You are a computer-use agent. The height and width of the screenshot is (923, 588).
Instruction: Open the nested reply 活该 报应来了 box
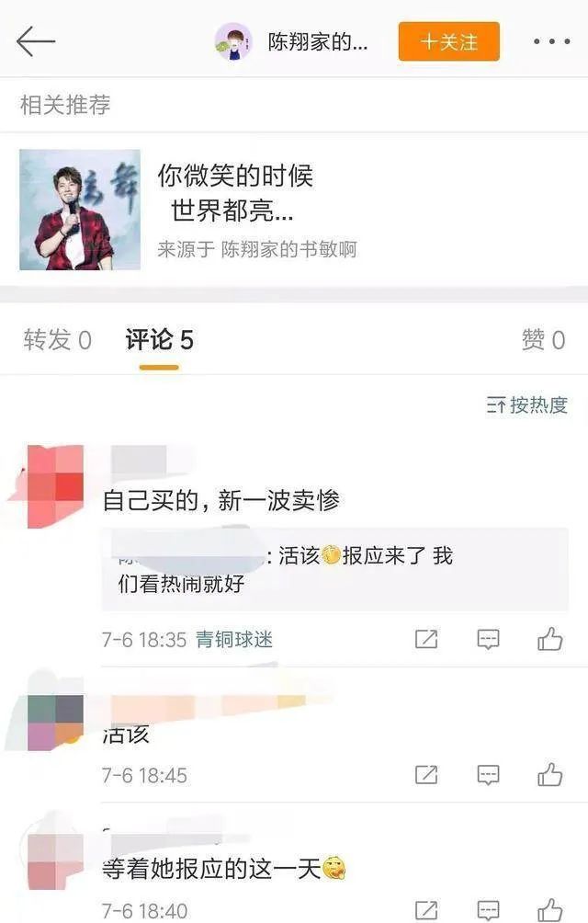(334, 569)
